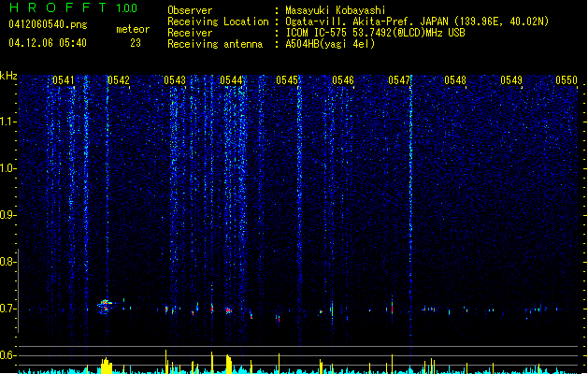This screenshot has width=588, height=374.
Task: Click the 1.1 frequency axis label
Action: point(8,122)
